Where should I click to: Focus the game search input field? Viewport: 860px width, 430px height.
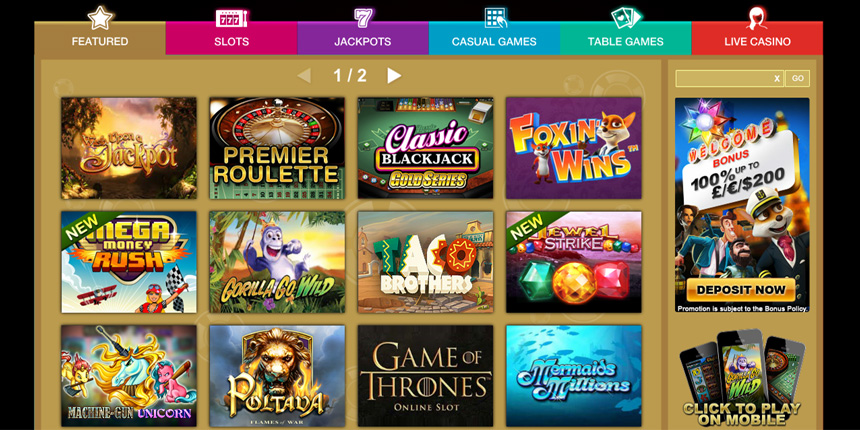click(x=724, y=78)
